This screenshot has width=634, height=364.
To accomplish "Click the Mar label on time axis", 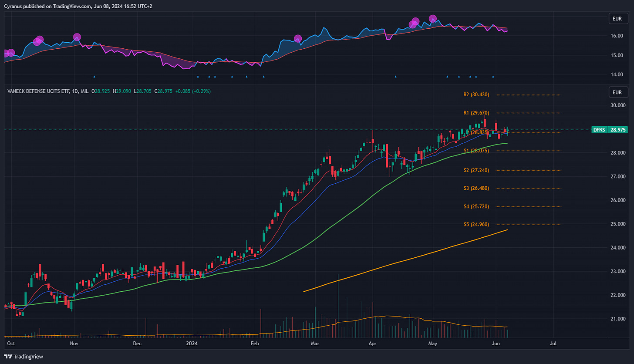I will [316, 343].
